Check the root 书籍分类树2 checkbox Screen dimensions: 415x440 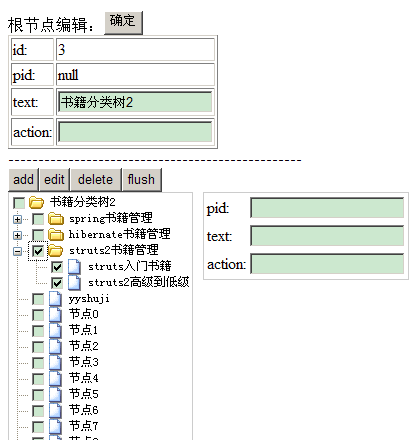(x=19, y=203)
